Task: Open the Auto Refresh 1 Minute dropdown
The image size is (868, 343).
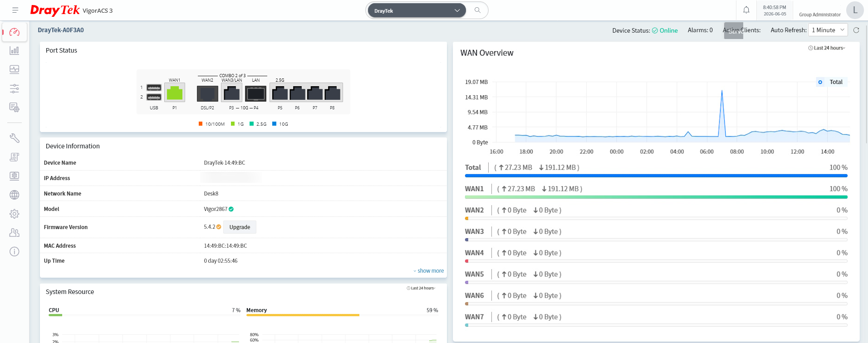Action: coord(828,30)
